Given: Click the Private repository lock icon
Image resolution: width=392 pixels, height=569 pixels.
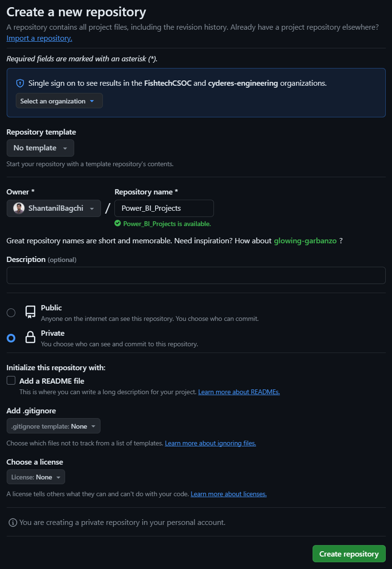Looking at the screenshot, I should (x=30, y=338).
